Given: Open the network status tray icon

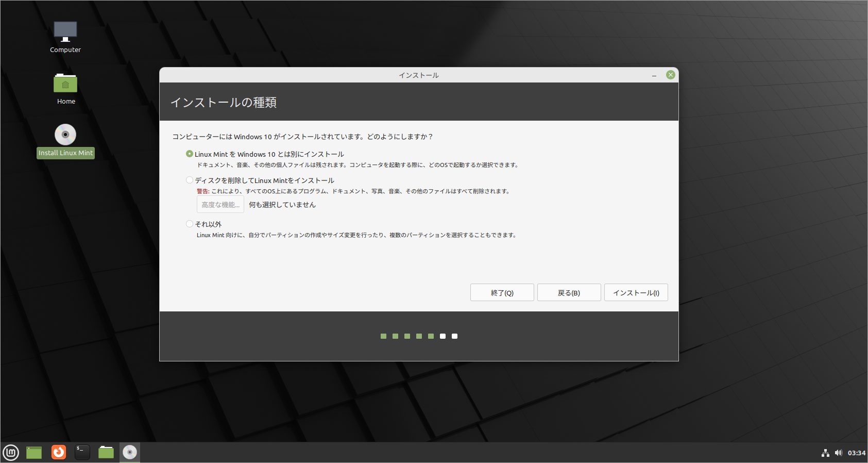Looking at the screenshot, I should pyautogui.click(x=825, y=453).
